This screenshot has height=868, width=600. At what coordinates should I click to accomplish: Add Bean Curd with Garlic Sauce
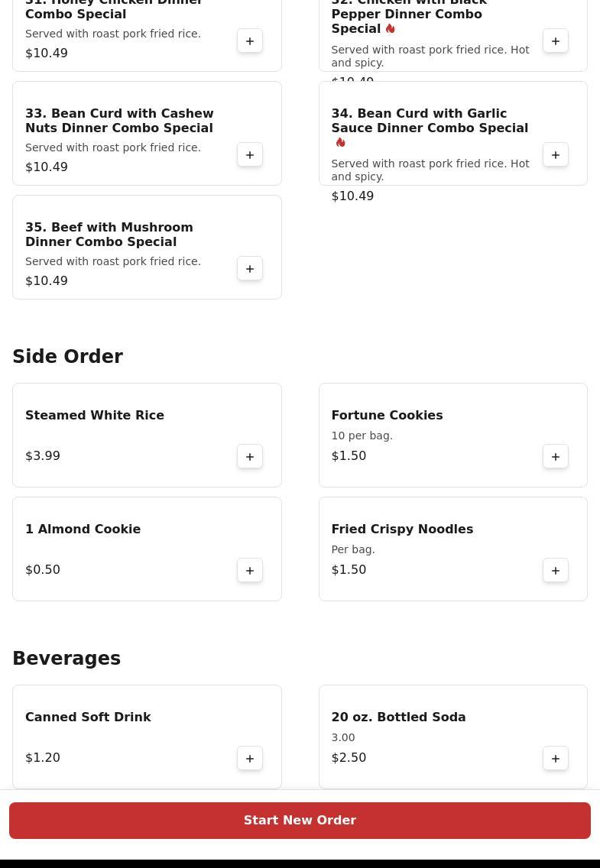(x=556, y=155)
